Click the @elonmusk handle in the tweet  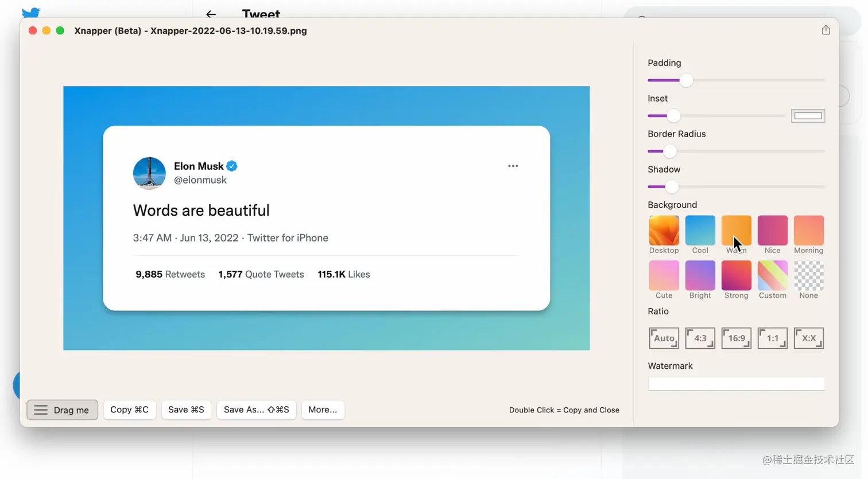point(200,180)
